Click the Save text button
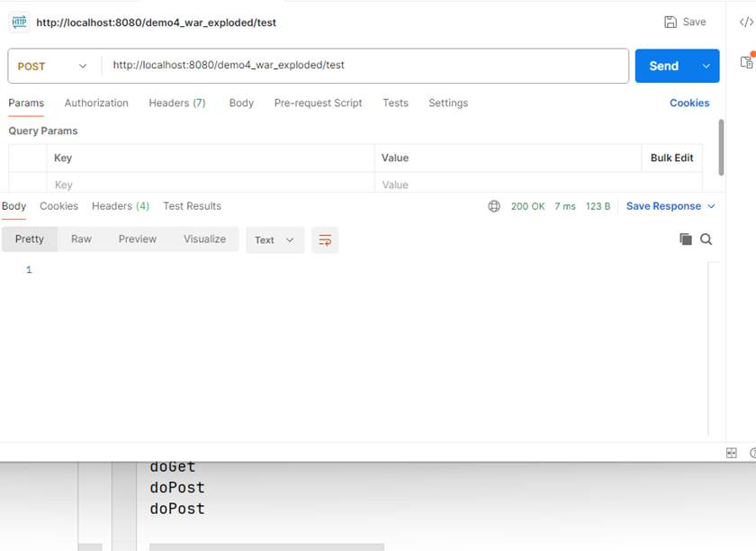The image size is (756, 551). pos(694,22)
